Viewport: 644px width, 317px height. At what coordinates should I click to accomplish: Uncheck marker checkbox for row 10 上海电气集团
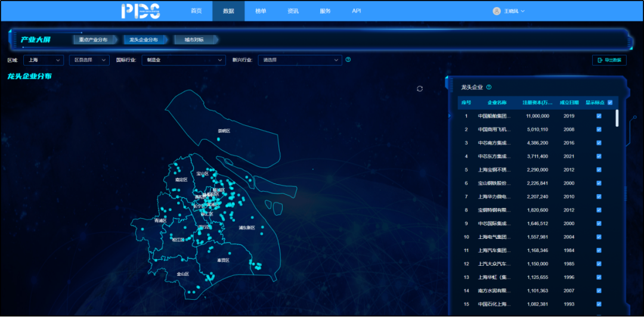tap(599, 237)
